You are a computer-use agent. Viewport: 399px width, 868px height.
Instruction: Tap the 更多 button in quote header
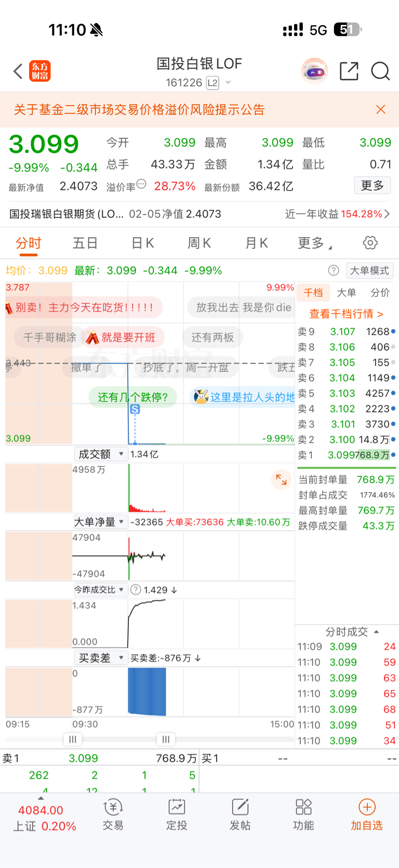pos(373,185)
